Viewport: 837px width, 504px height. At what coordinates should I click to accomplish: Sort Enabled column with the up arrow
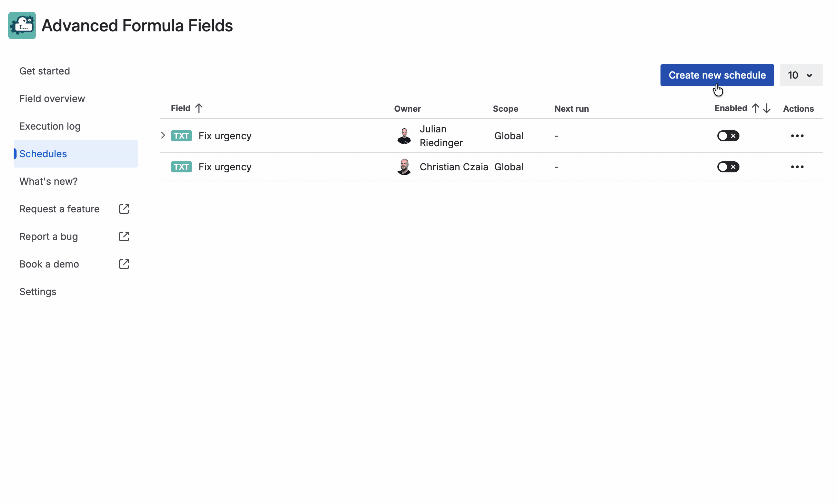[x=756, y=108]
